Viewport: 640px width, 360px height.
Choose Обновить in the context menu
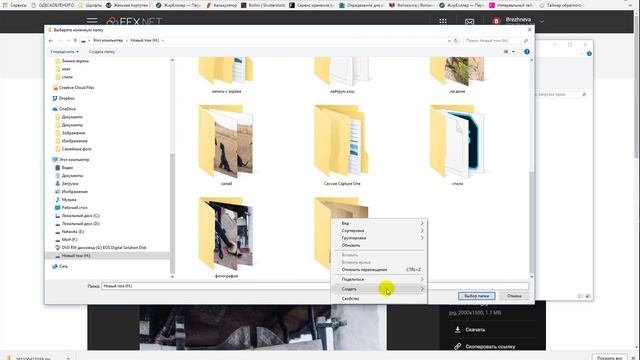pyautogui.click(x=379, y=245)
